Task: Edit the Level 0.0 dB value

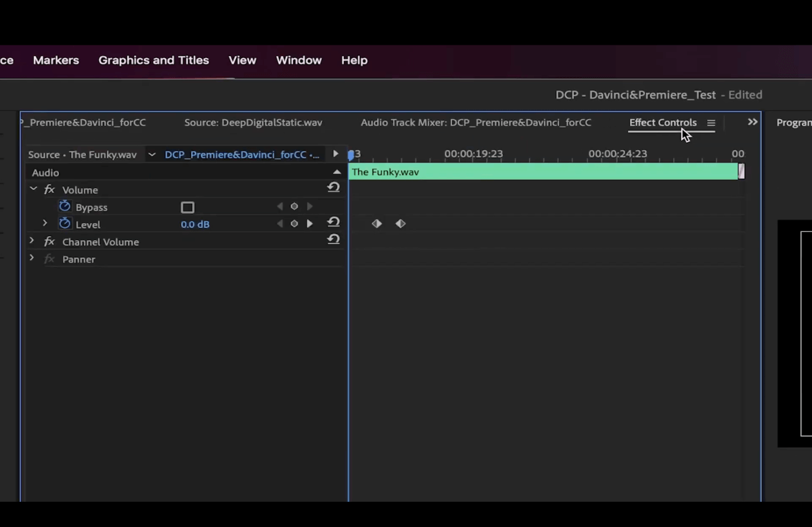Action: click(x=195, y=224)
